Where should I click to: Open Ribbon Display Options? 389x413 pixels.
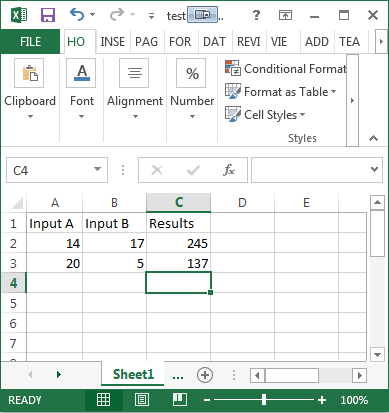point(285,15)
